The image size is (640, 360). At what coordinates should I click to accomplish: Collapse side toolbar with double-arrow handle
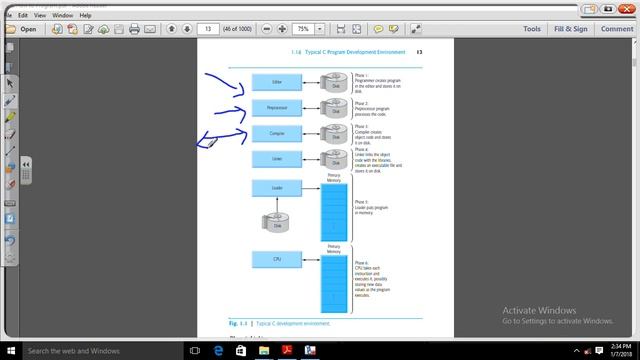click(26, 164)
